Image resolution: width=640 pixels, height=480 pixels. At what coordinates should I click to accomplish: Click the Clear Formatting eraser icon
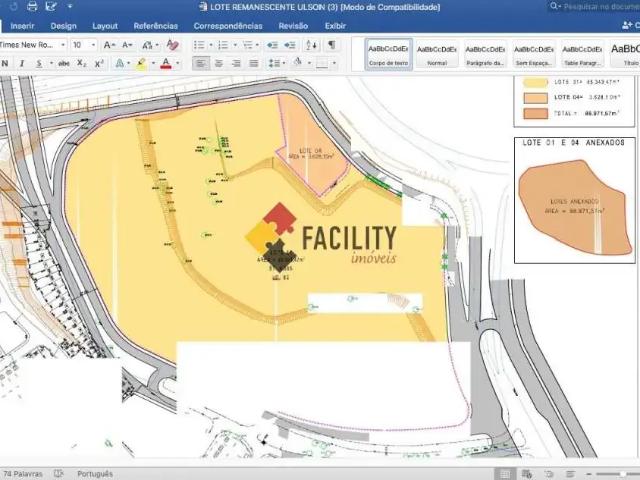pyautogui.click(x=173, y=45)
